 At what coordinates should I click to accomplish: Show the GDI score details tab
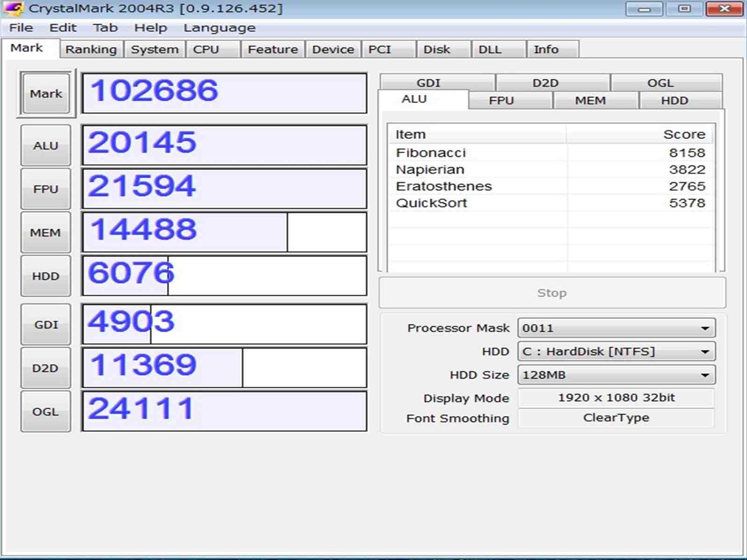tap(428, 83)
